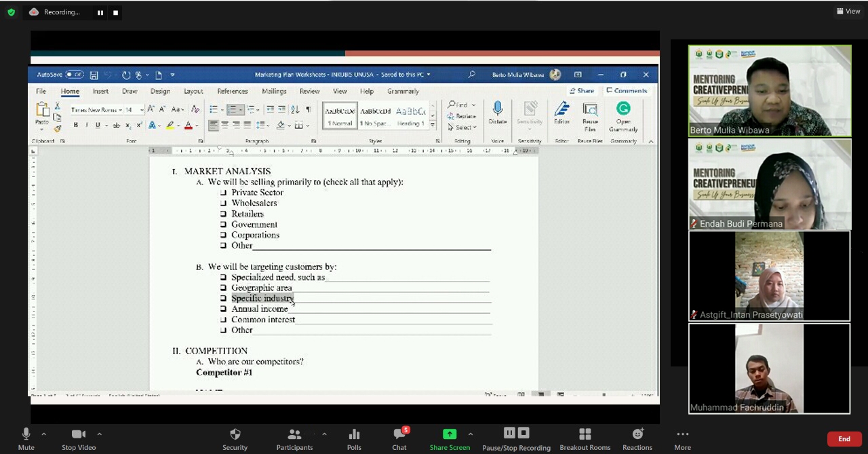Pause the recording indicator at top
The width and height of the screenshot is (868, 454).
(x=100, y=12)
